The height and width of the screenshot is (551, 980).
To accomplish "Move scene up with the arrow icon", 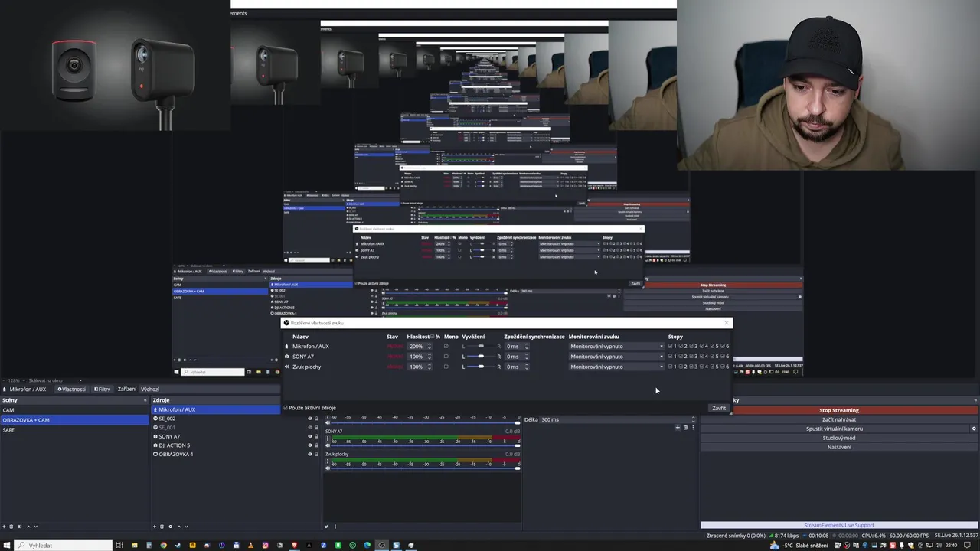I will coord(28,527).
